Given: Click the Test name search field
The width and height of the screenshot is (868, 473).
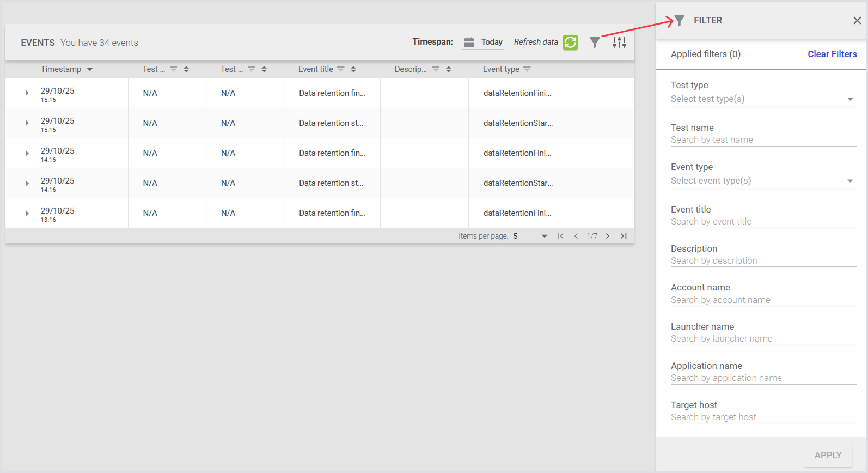Looking at the screenshot, I should (x=763, y=140).
